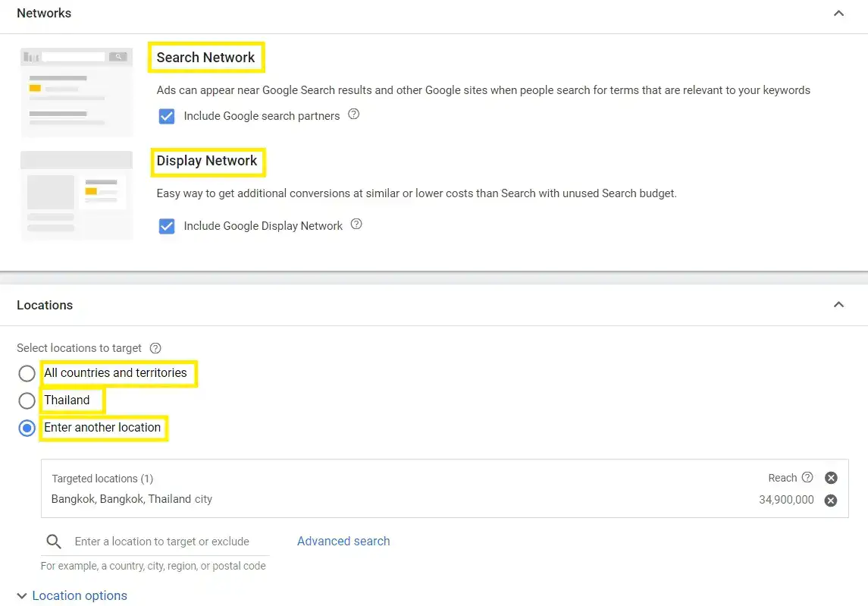The width and height of the screenshot is (868, 606).
Task: Open help for Google search partners
Action: tap(353, 115)
